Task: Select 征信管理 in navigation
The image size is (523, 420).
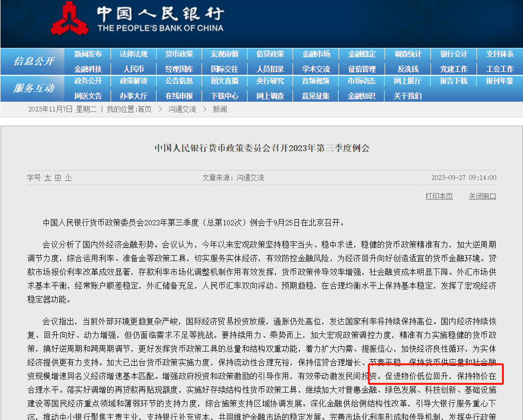Action: pos(362,69)
